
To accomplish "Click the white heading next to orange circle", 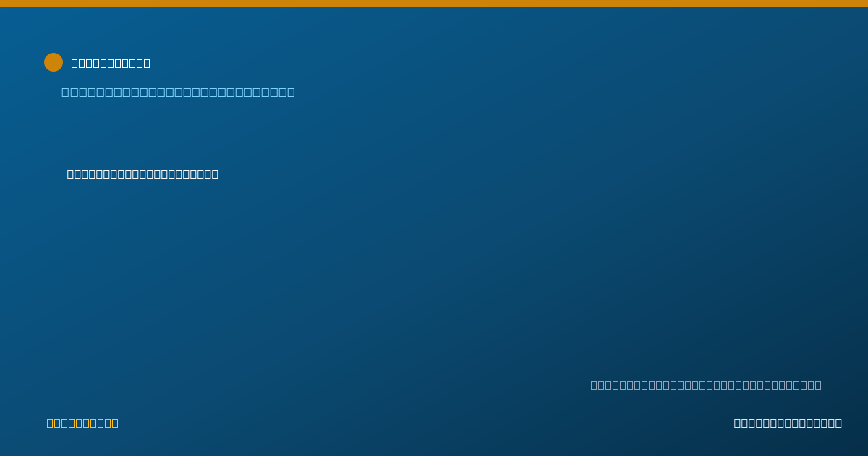I will point(111,63).
